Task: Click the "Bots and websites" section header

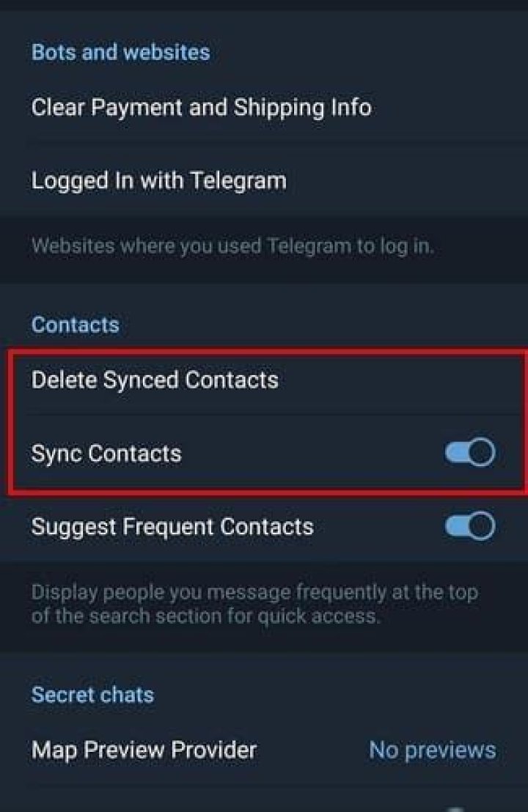Action: pos(120,52)
